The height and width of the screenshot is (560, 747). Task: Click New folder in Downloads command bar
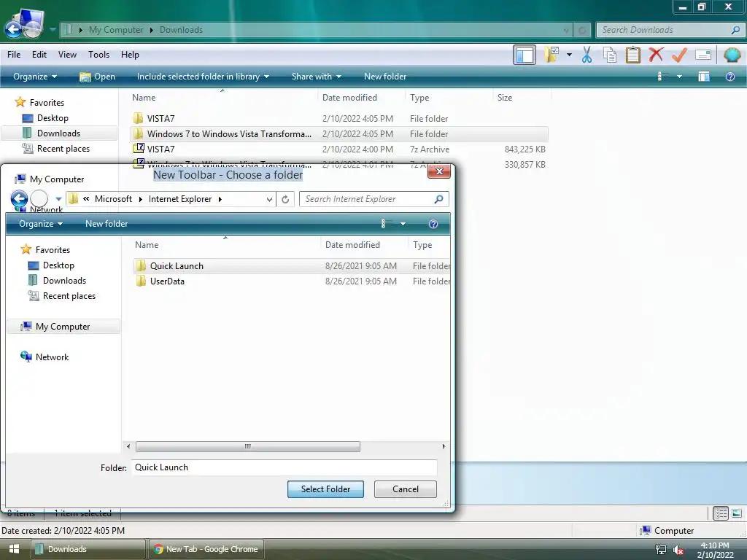(385, 76)
